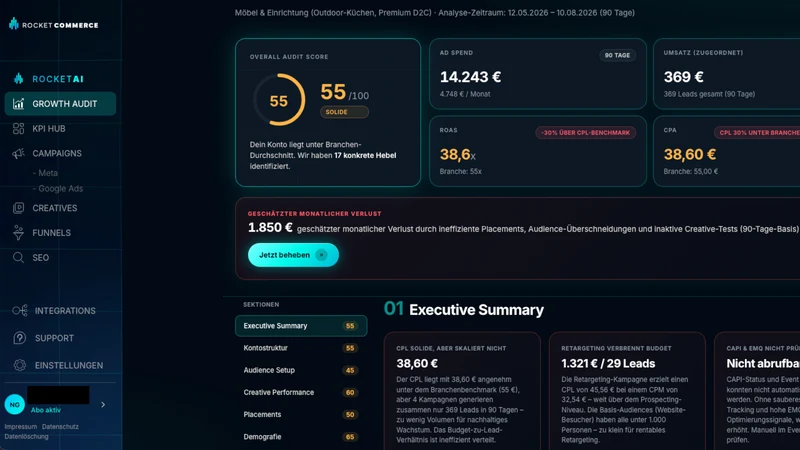The width and height of the screenshot is (800, 450).
Task: Click the overall audit score ring
Action: click(279, 100)
